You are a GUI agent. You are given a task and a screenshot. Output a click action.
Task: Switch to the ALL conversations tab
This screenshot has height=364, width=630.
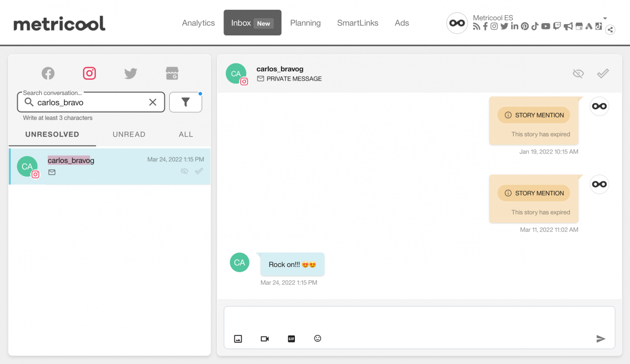pyautogui.click(x=186, y=134)
